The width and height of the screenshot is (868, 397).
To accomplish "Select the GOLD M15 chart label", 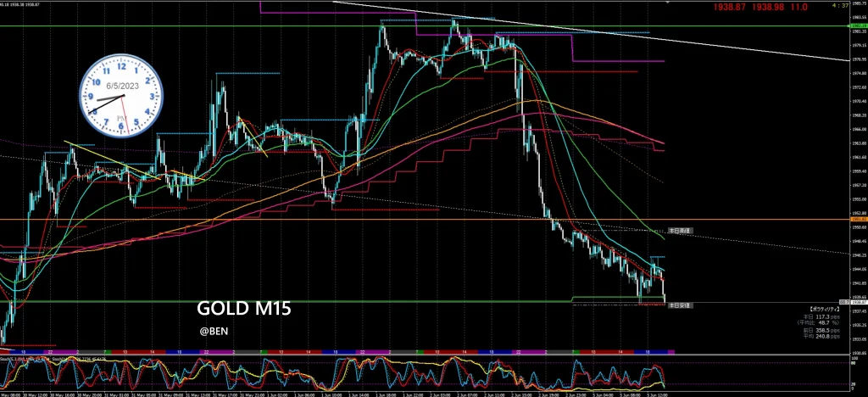I will click(x=244, y=309).
